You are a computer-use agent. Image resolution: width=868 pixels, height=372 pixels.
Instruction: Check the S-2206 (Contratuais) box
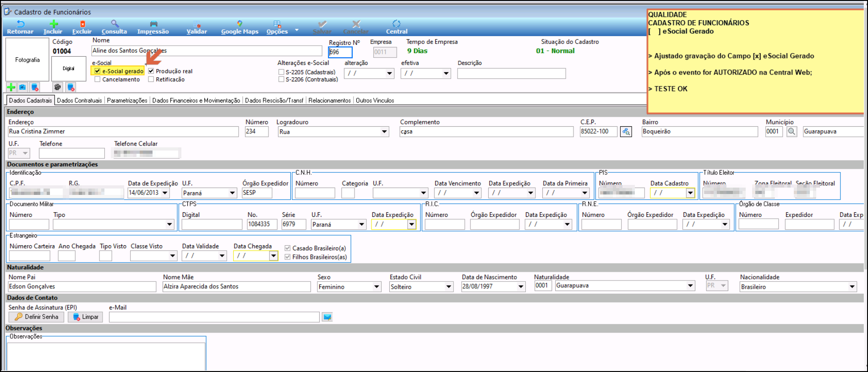(281, 79)
